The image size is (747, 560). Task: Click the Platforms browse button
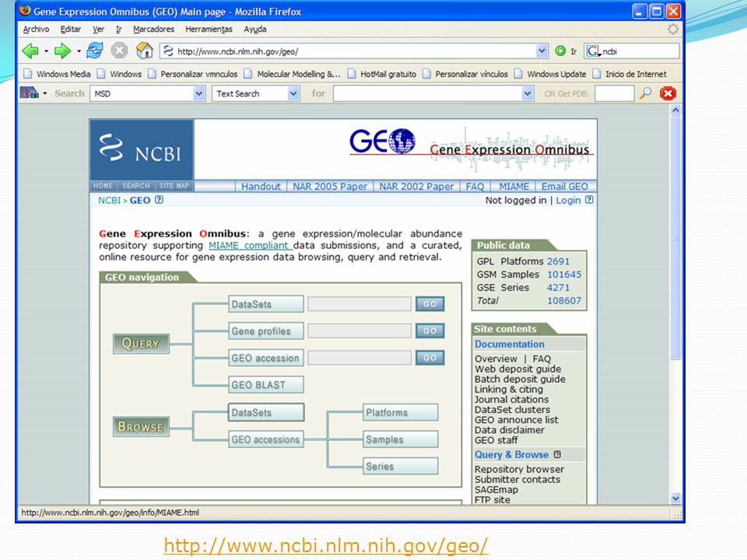[x=400, y=412]
